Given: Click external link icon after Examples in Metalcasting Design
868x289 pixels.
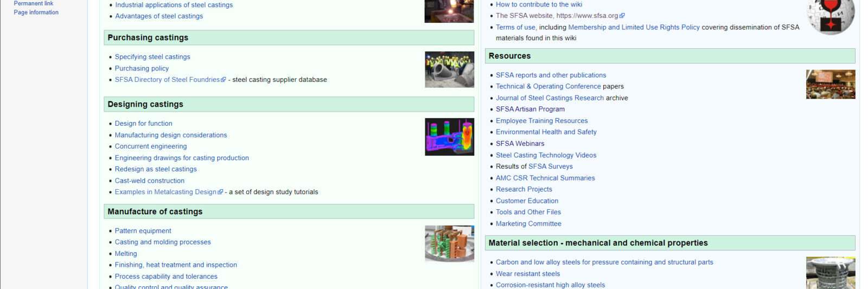Looking at the screenshot, I should (x=220, y=192).
